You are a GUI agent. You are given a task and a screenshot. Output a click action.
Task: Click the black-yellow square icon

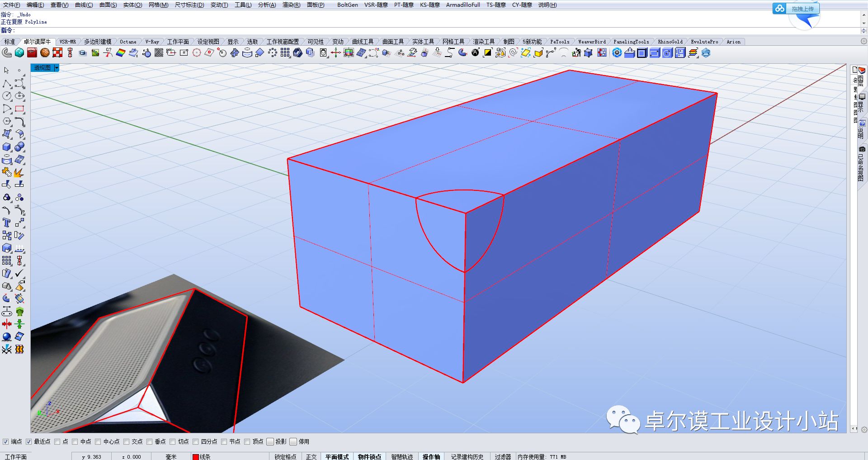[x=487, y=53]
